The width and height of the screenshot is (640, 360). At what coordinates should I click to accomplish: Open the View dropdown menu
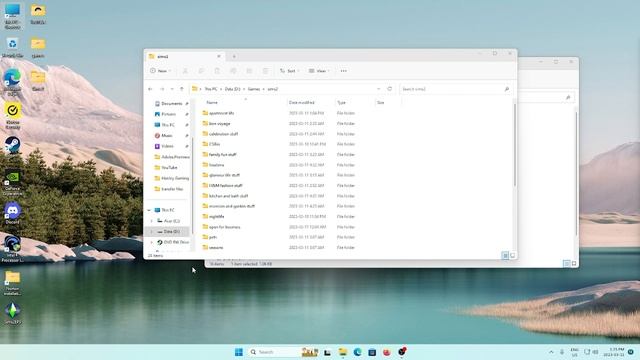319,71
